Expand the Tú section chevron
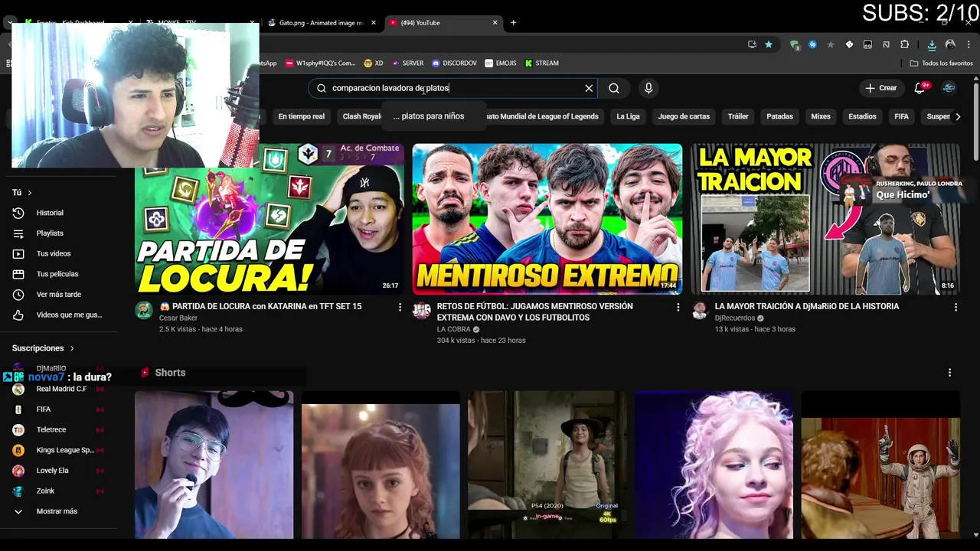This screenshot has width=980, height=551. [x=30, y=193]
